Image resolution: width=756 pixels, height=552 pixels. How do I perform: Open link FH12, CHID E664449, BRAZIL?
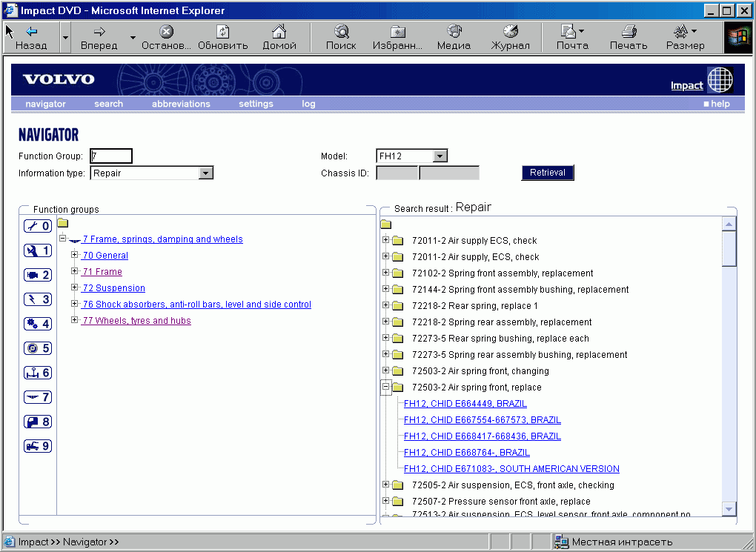(x=465, y=404)
